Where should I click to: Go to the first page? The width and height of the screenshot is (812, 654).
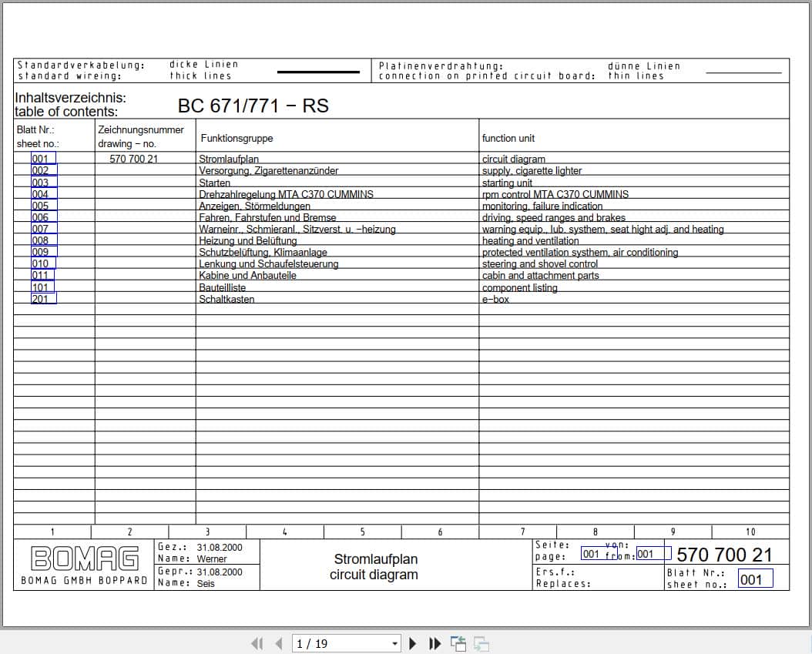tap(257, 644)
